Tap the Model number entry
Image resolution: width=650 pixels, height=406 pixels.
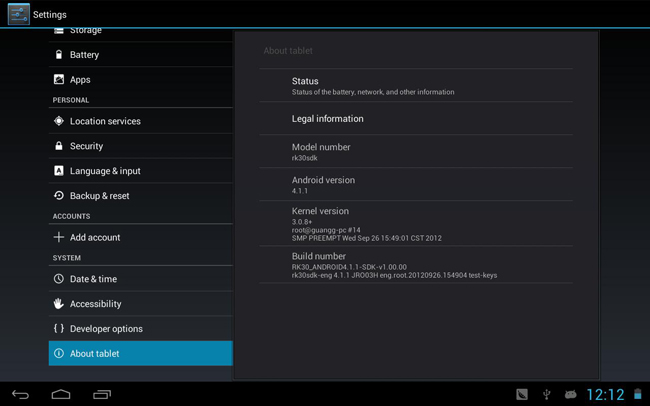coord(416,151)
